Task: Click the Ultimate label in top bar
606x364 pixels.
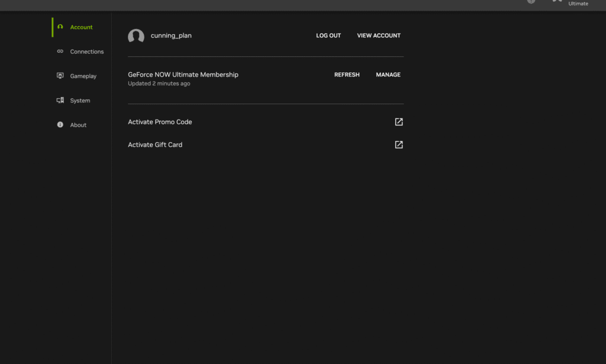Action: coord(578,4)
